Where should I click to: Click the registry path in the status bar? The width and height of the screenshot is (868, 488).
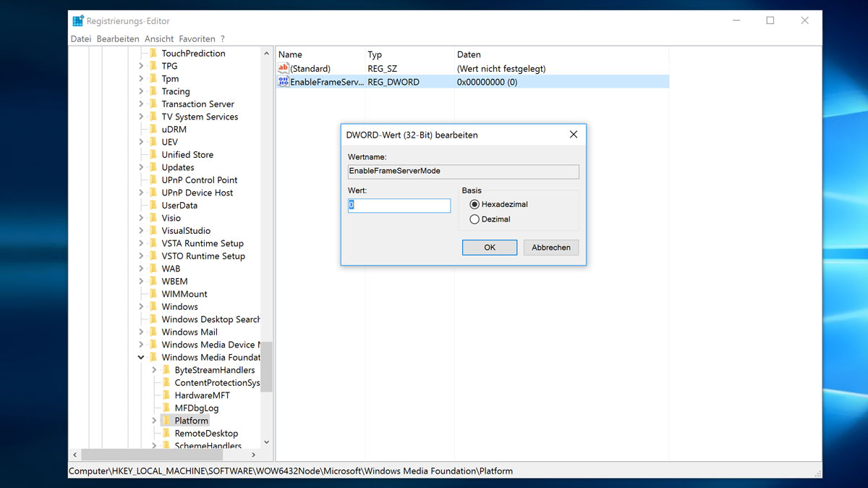click(291, 471)
